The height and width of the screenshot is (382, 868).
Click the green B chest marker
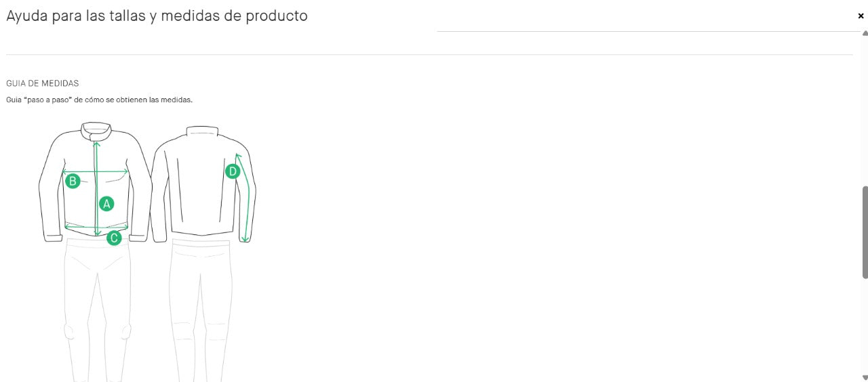(x=73, y=181)
